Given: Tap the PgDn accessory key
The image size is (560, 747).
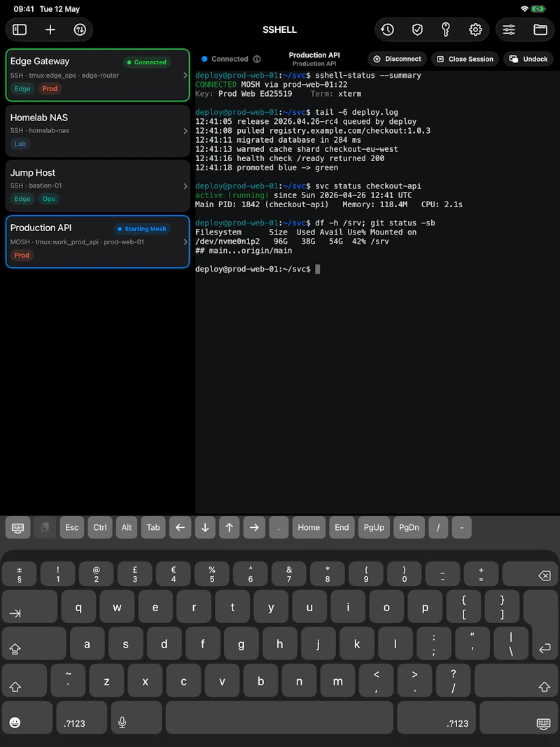Looking at the screenshot, I should coord(409,527).
